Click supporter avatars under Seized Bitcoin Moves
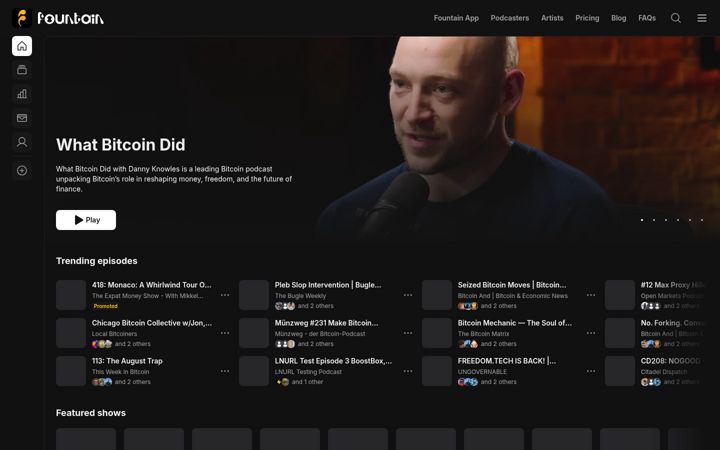 click(467, 306)
